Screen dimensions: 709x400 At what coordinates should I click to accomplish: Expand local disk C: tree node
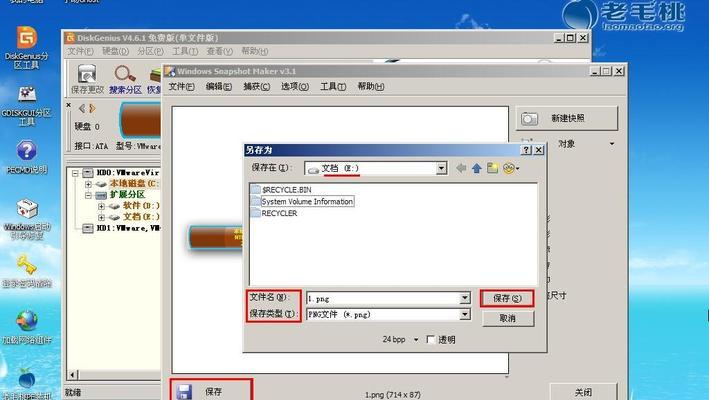click(88, 184)
